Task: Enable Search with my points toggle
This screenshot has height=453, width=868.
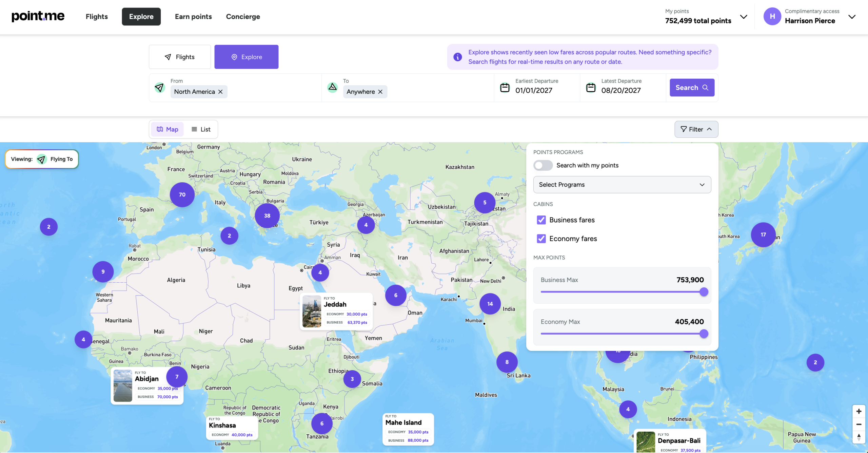Action: [x=543, y=165]
